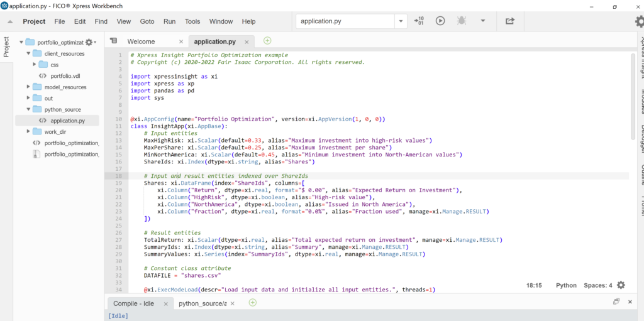Close the Compile - Idle tab
644x321 pixels.
click(x=165, y=304)
